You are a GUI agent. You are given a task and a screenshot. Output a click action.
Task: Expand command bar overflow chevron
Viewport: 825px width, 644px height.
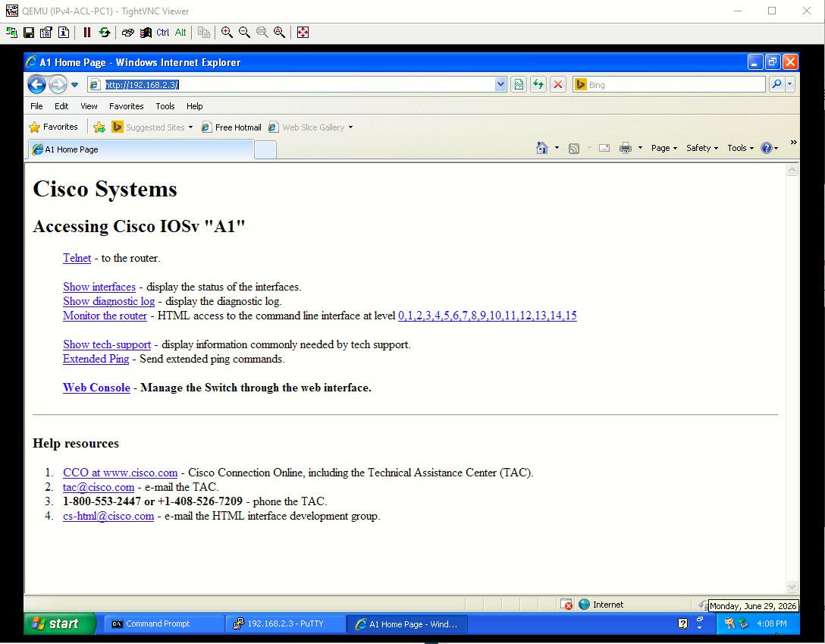coord(793,143)
